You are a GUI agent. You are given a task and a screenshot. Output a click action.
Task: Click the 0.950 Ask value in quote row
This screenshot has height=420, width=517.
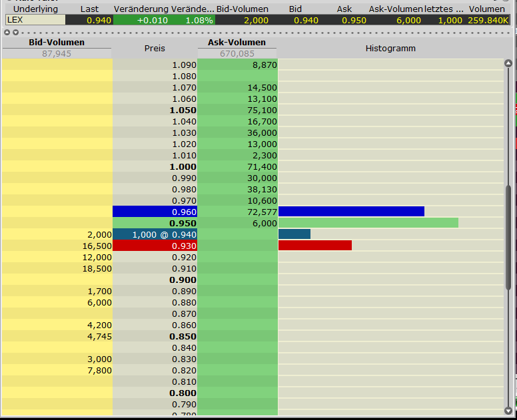click(x=354, y=21)
